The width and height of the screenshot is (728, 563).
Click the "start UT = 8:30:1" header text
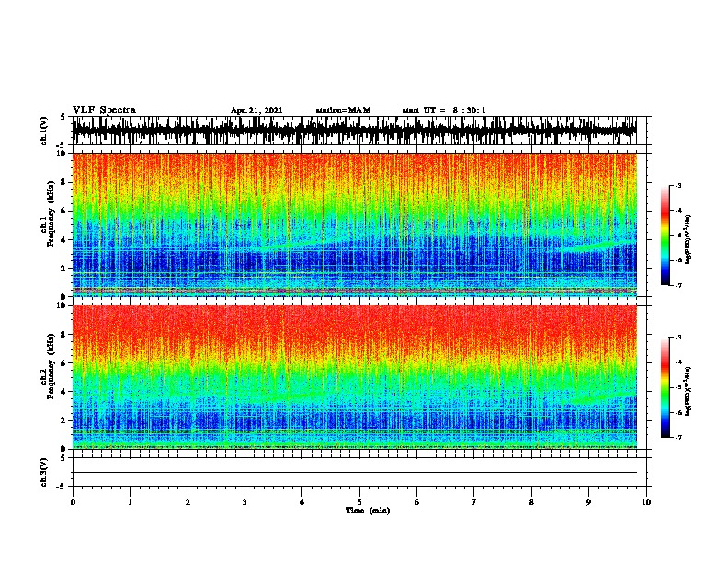click(444, 110)
